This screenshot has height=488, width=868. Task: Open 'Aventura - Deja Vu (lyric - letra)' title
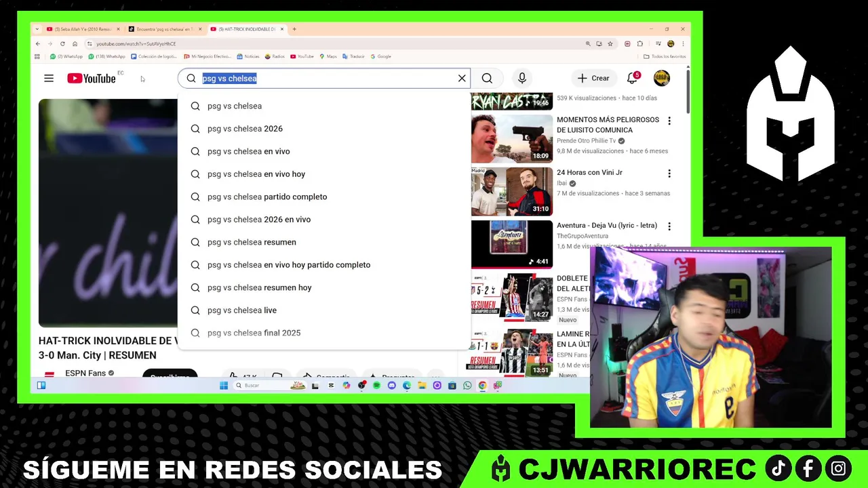[x=607, y=225]
